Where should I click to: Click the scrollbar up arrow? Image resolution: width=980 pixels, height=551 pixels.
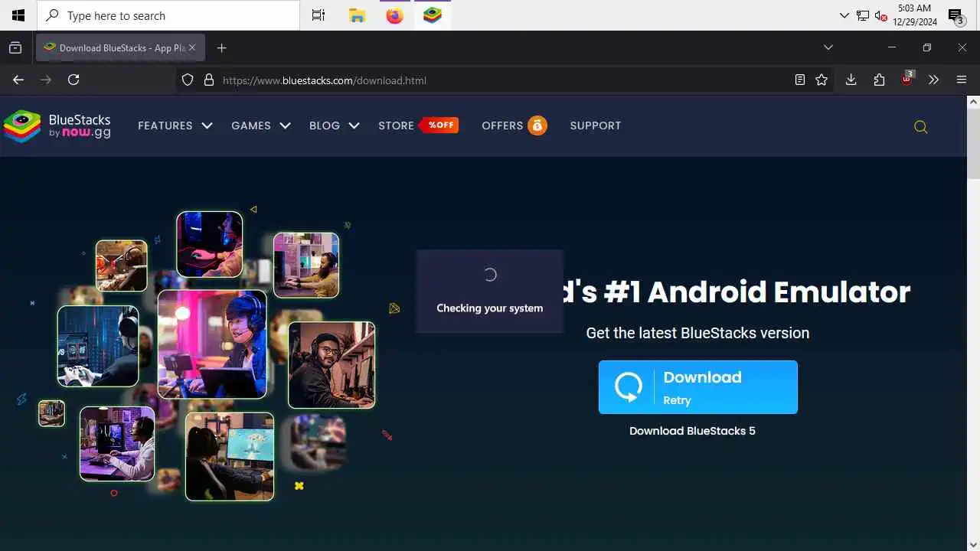(974, 101)
